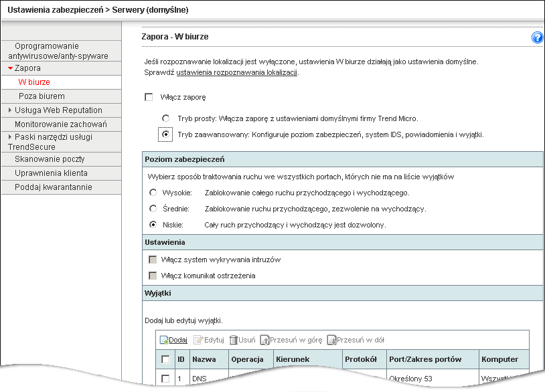Follow ustawienia rozpoznawania lokalizacji link
The height and width of the screenshot is (392, 545).
(x=237, y=72)
